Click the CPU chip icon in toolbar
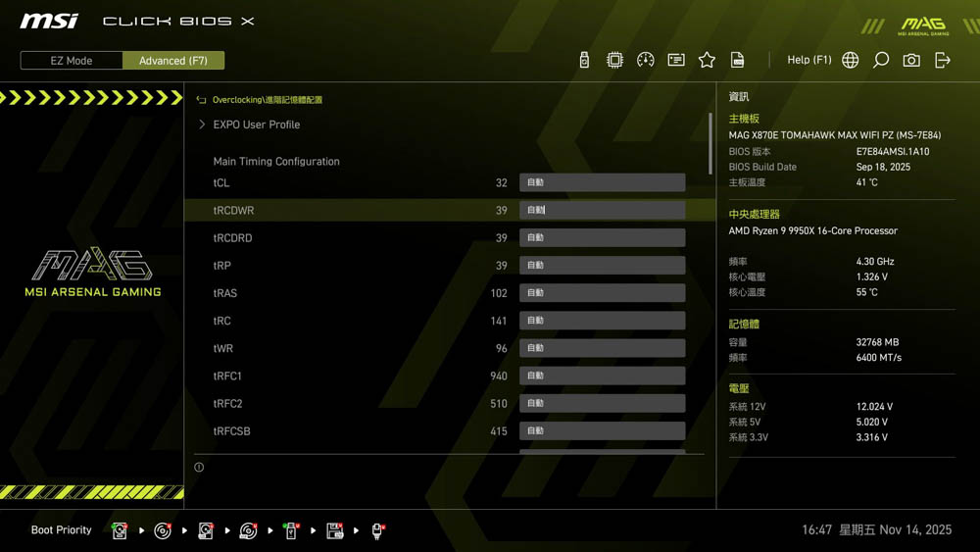 pos(614,60)
